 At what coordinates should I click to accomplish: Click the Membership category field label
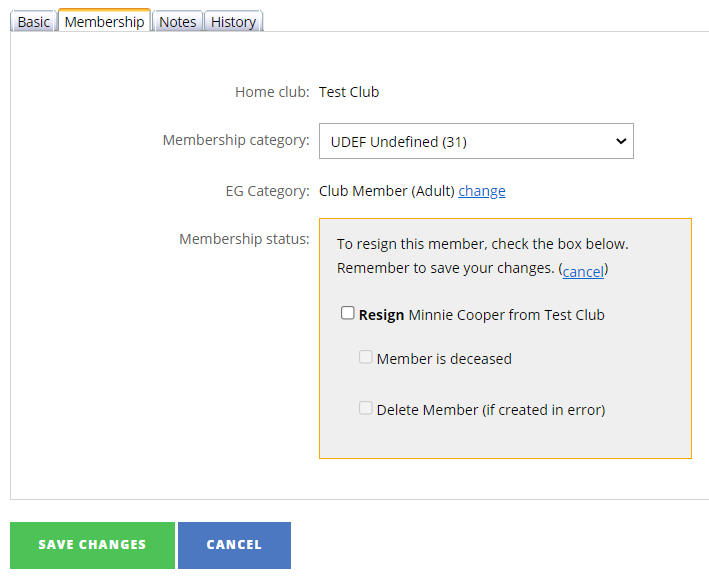tap(236, 140)
